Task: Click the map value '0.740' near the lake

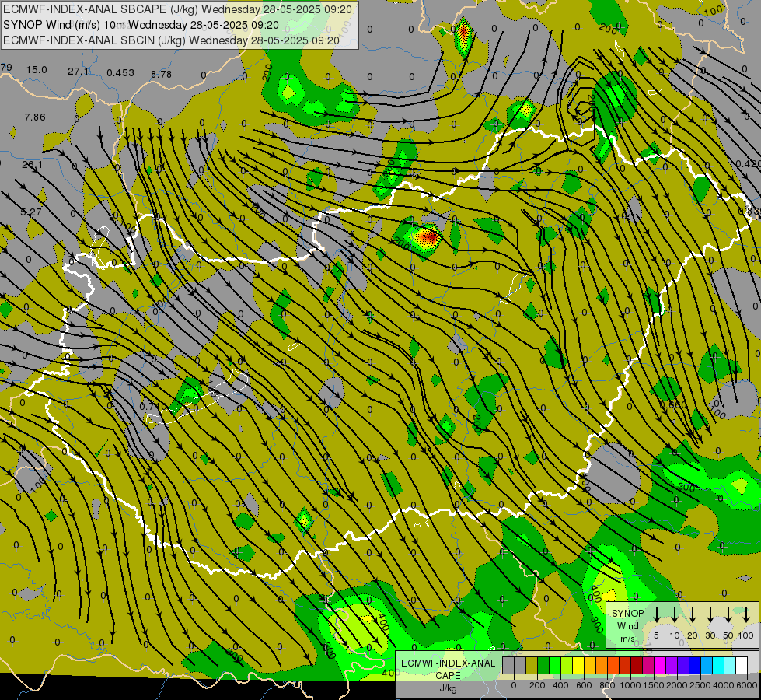Action: (x=153, y=406)
